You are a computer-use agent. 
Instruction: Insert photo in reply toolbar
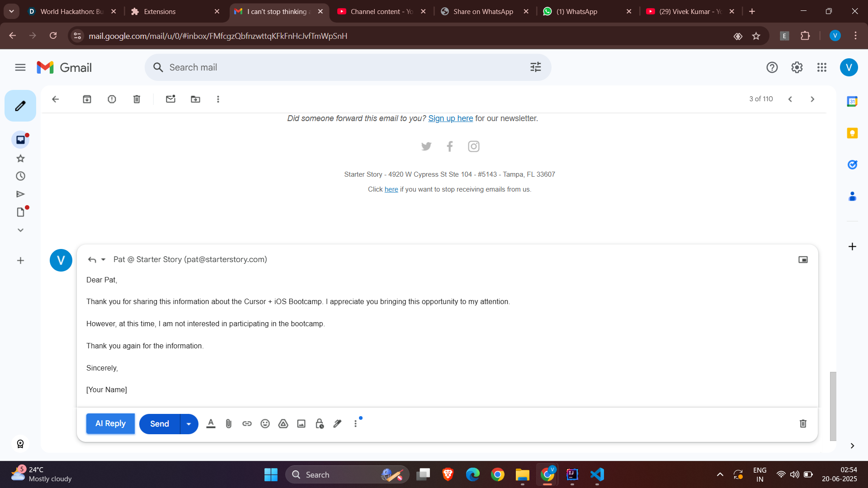coord(301,424)
